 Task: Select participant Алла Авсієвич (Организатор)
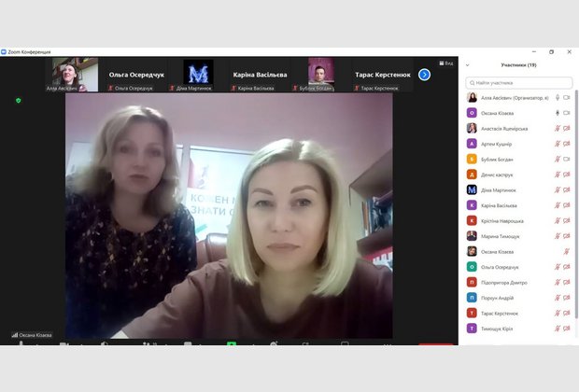click(x=518, y=98)
